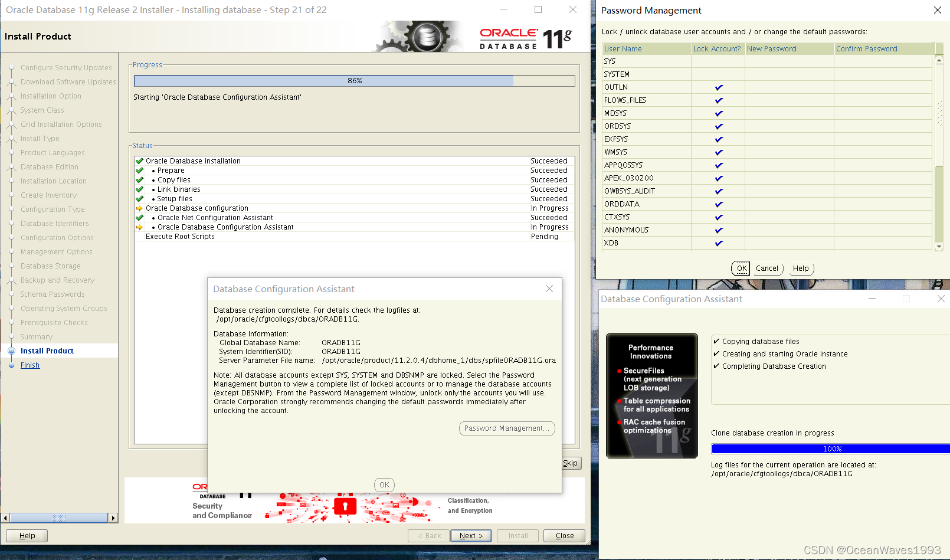Click the red padlock security banner image
The width and height of the screenshot is (950, 560).
pyautogui.click(x=345, y=506)
